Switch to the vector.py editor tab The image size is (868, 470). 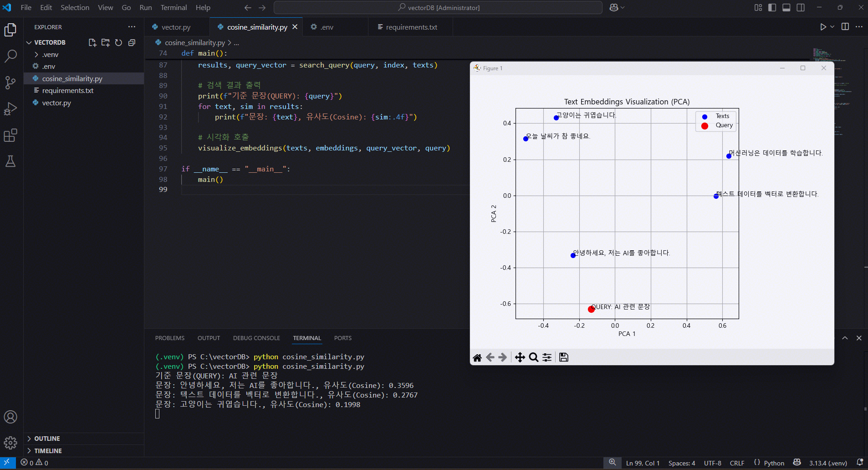click(176, 27)
